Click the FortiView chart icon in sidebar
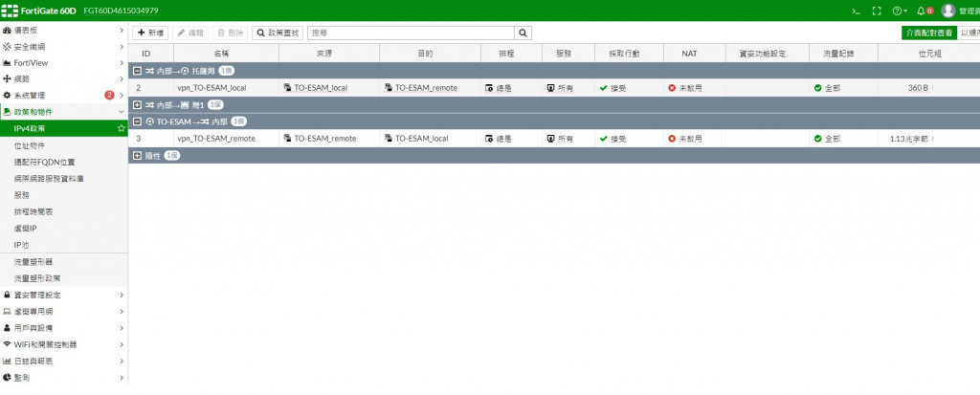This screenshot has height=395, width=980. click(7, 62)
